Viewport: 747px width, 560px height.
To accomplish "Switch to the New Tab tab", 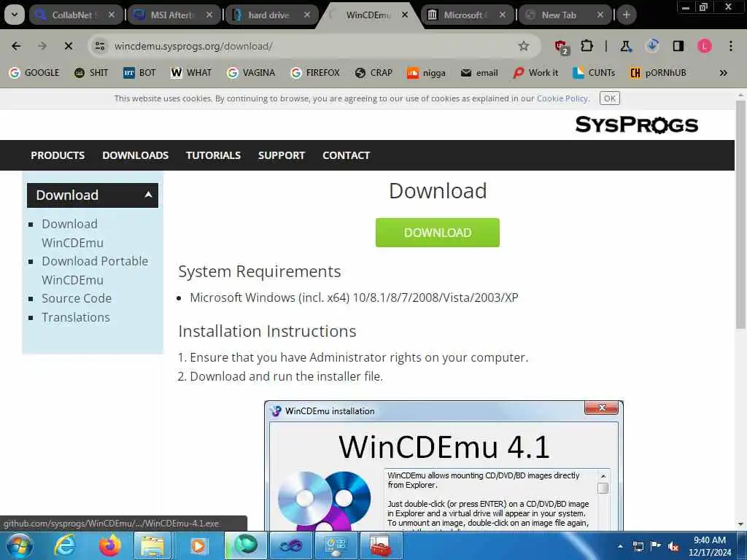I will point(564,15).
